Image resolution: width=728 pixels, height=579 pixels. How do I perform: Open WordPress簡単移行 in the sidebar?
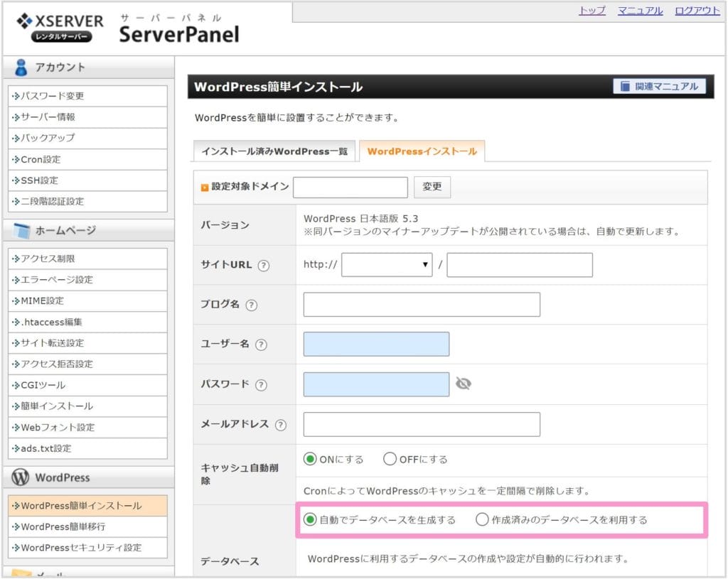(63, 526)
